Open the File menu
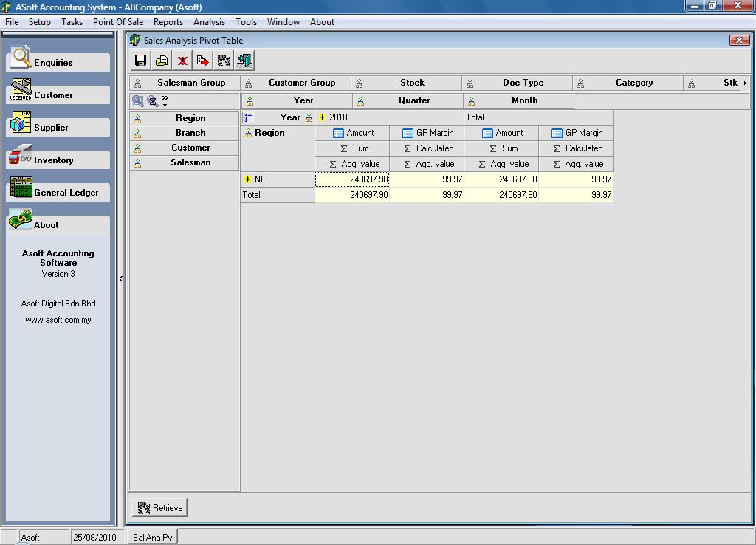The width and height of the screenshot is (756, 545). click(x=12, y=22)
